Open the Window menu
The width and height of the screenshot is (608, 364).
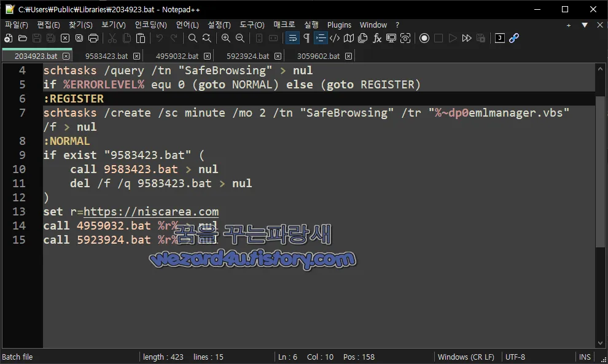coord(373,25)
